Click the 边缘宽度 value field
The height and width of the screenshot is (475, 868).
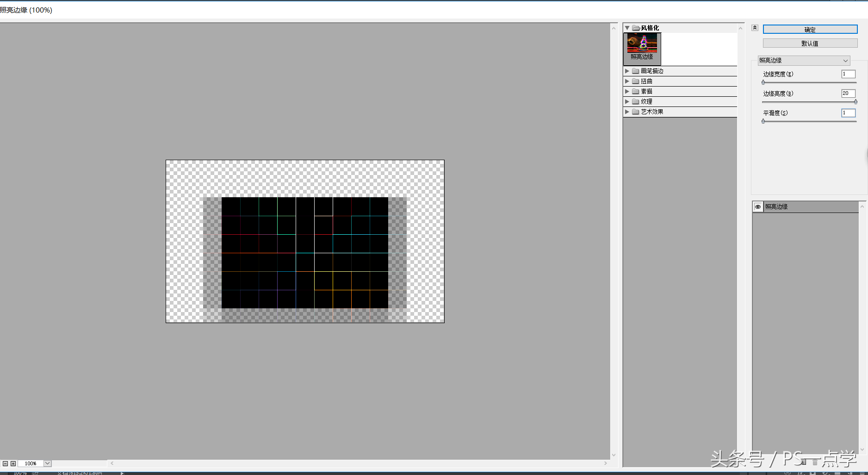tap(848, 74)
